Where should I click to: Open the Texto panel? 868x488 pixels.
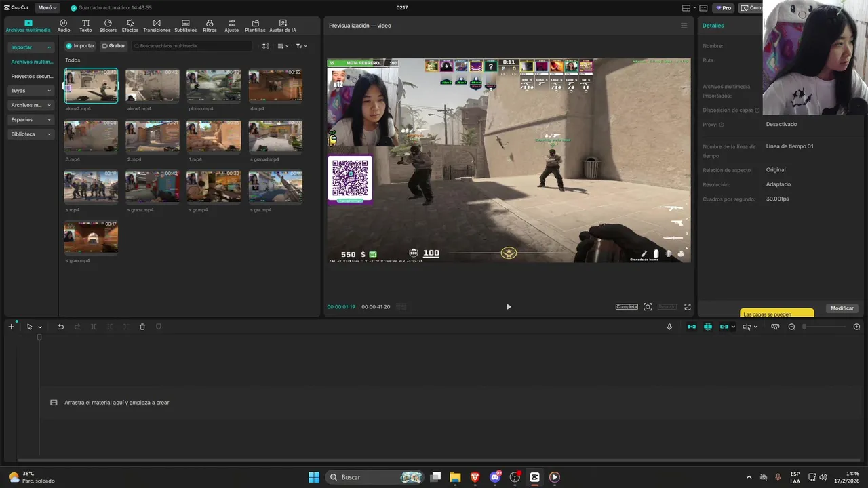click(85, 26)
